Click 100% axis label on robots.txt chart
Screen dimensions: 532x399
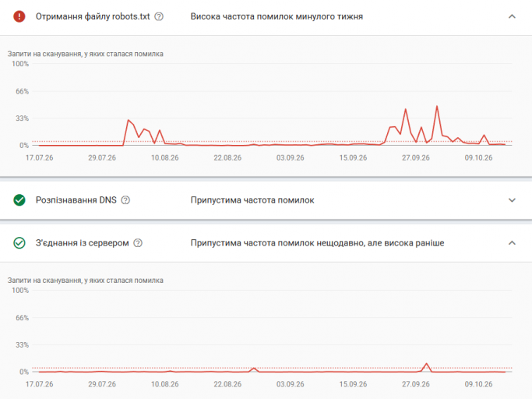(x=20, y=64)
